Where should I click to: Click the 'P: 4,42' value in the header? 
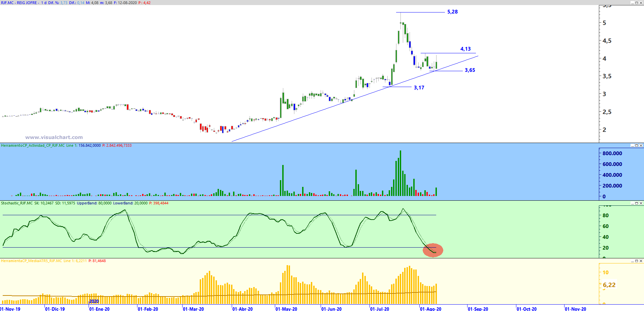[x=144, y=3]
